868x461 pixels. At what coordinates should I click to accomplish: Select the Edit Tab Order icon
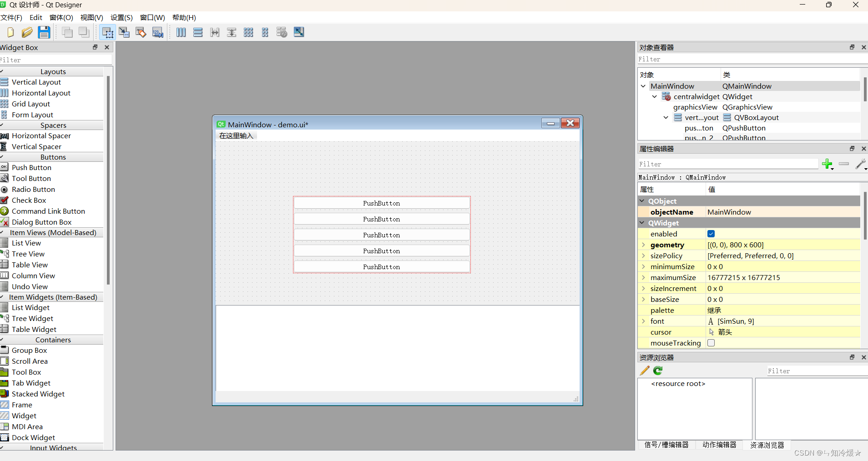pyautogui.click(x=157, y=32)
